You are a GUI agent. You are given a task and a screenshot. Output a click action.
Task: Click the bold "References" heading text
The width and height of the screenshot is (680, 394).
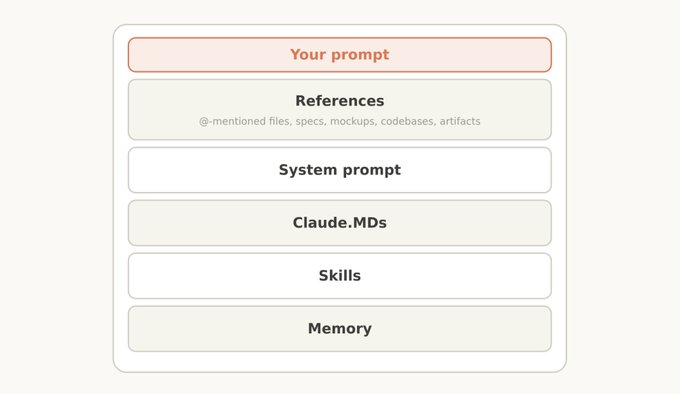[x=340, y=101]
